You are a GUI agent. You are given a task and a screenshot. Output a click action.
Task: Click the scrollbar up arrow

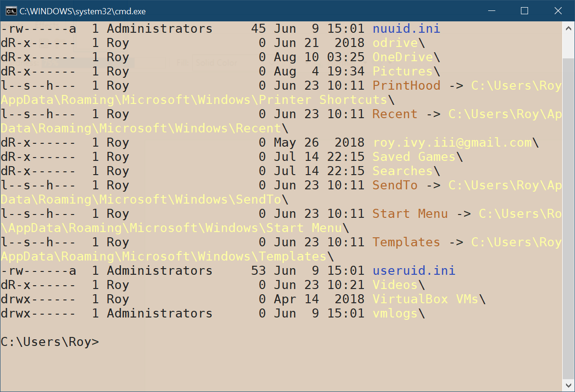click(x=569, y=28)
